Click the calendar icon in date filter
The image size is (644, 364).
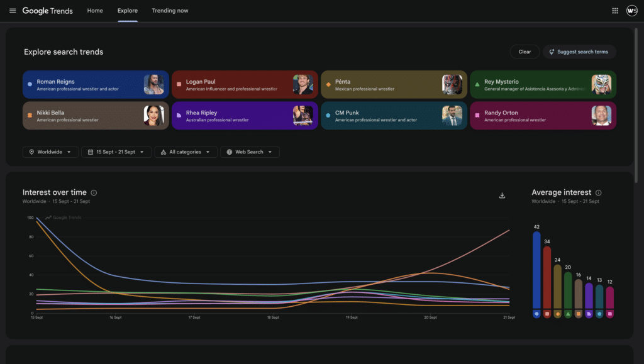point(91,152)
